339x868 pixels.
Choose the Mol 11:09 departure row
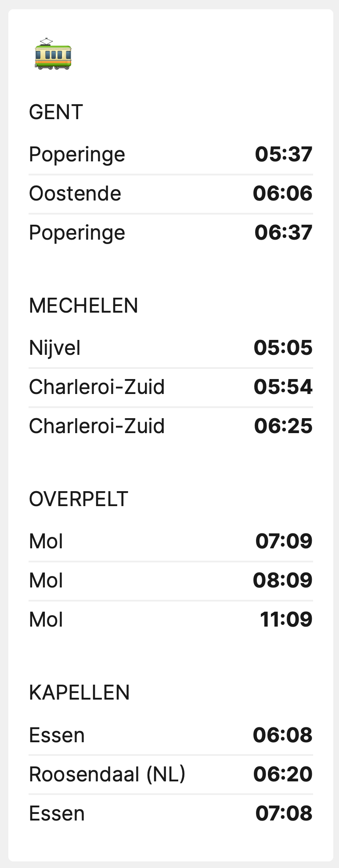click(170, 620)
